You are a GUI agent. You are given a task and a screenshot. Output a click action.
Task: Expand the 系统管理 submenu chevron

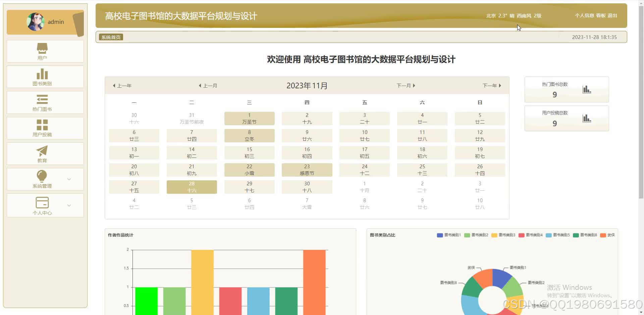(69, 179)
